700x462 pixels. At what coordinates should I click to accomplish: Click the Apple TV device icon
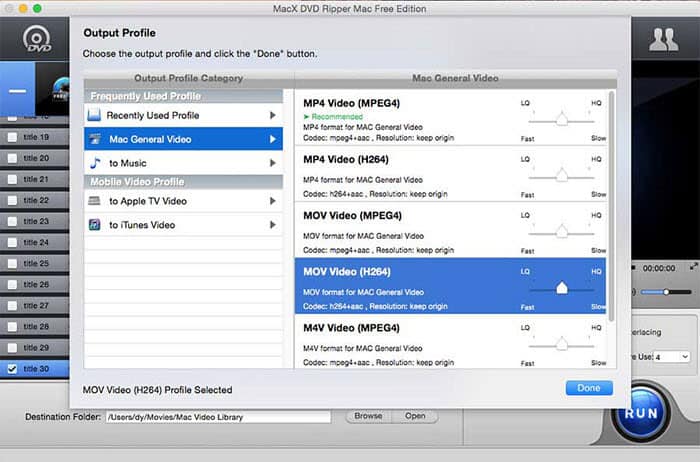point(94,201)
